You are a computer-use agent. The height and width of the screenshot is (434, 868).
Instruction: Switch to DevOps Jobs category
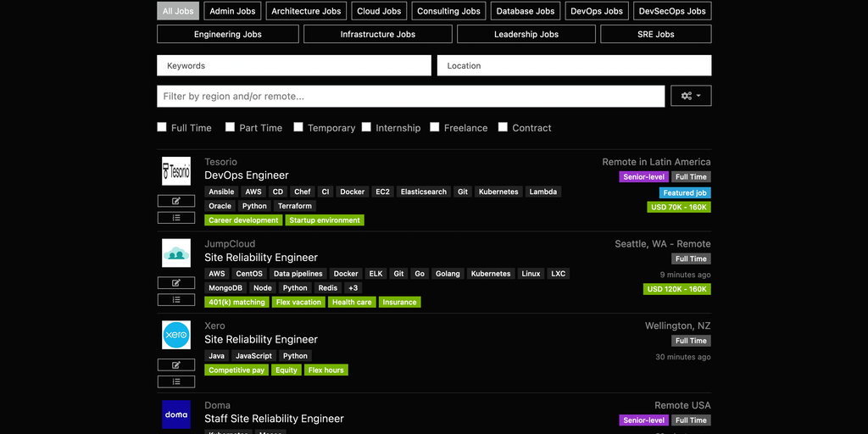pos(597,11)
